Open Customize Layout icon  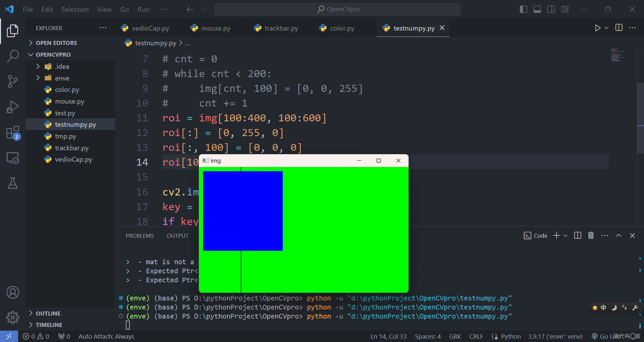(x=565, y=9)
